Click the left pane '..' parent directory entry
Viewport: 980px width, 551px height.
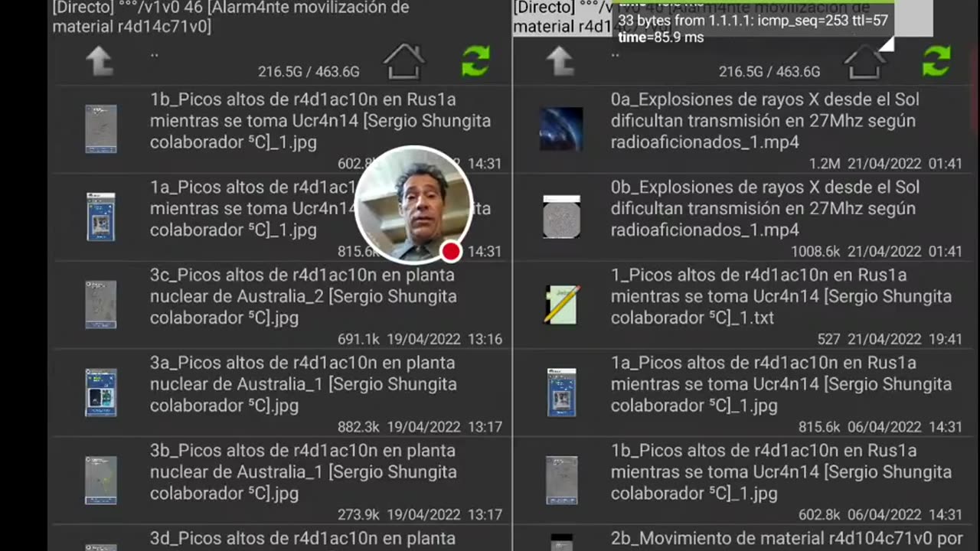click(155, 54)
